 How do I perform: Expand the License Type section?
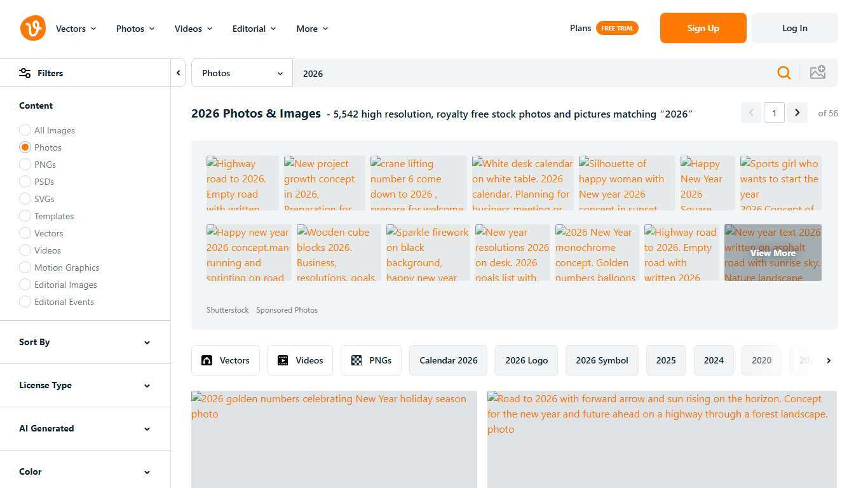(85, 385)
